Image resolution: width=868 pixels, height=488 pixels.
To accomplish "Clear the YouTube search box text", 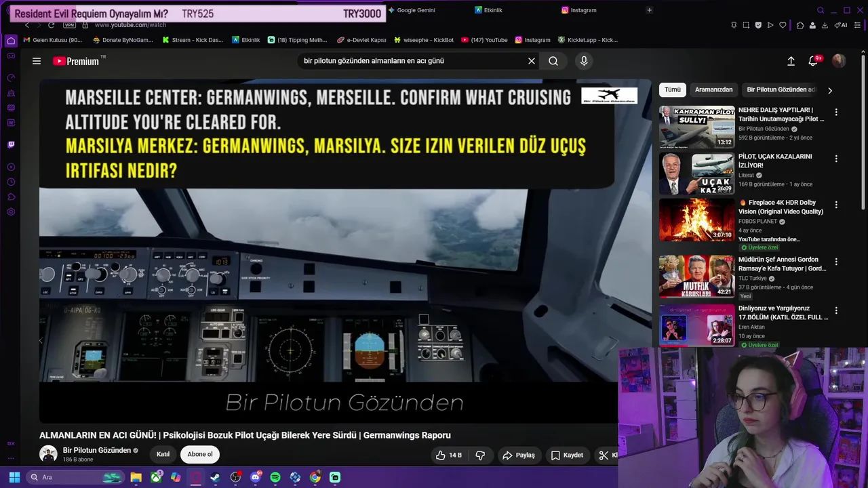I will [x=532, y=61].
